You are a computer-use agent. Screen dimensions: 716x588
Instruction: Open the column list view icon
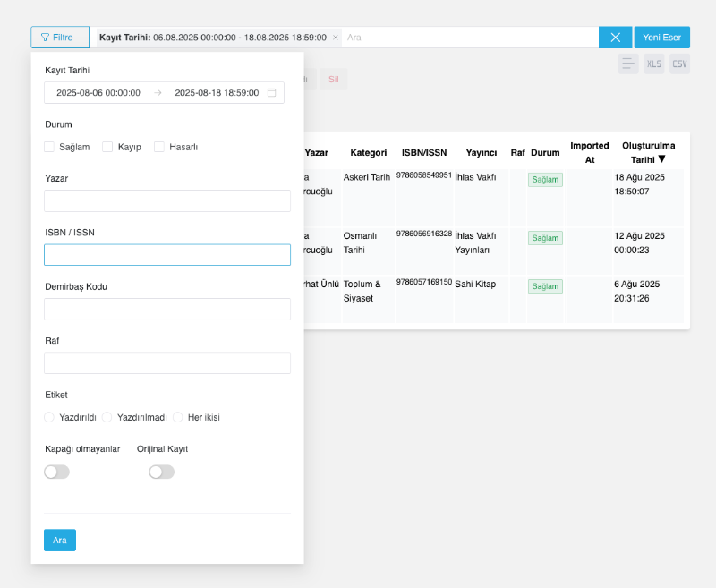point(628,64)
